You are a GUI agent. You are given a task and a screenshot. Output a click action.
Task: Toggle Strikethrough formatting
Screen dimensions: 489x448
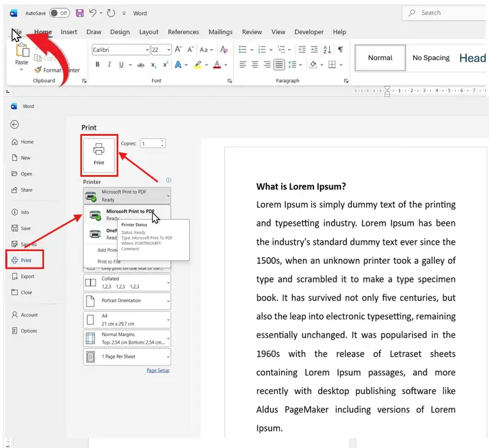pyautogui.click(x=141, y=65)
